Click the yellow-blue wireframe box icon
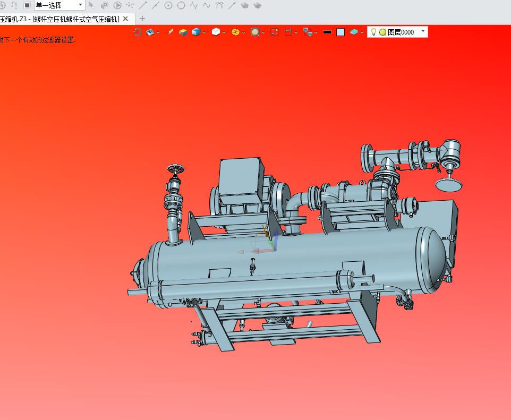 click(183, 32)
